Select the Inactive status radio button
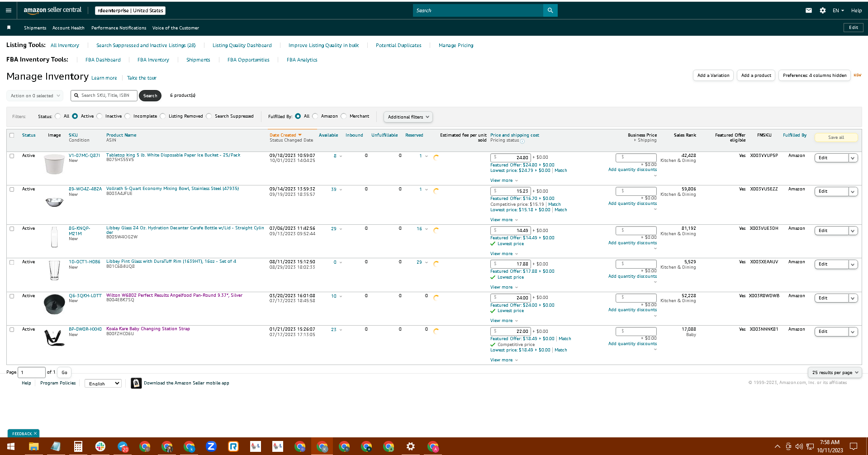 pyautogui.click(x=100, y=116)
